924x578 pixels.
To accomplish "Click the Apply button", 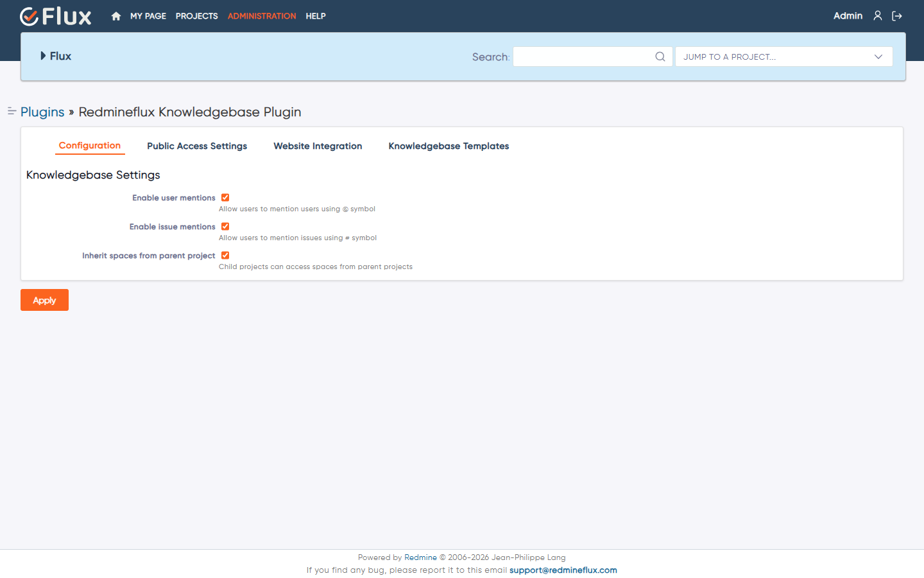I will (x=44, y=300).
